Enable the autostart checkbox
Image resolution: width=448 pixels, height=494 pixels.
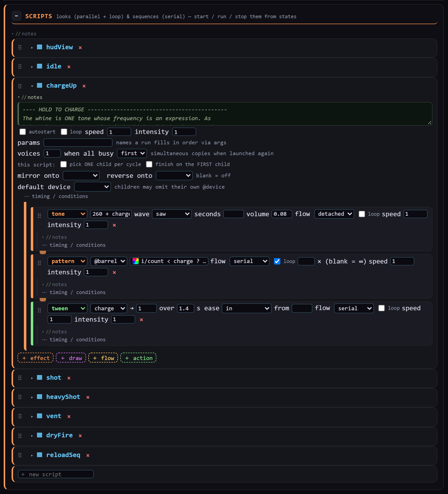tap(23, 132)
